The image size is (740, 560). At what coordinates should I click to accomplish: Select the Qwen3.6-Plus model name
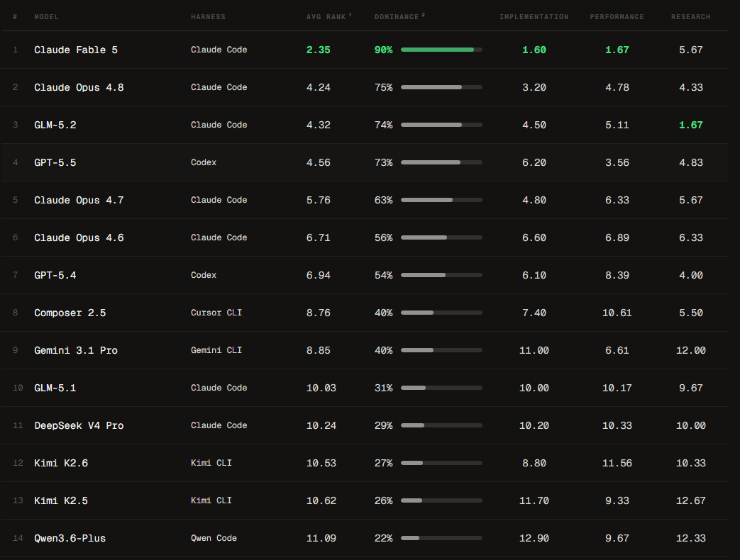pyautogui.click(x=70, y=538)
